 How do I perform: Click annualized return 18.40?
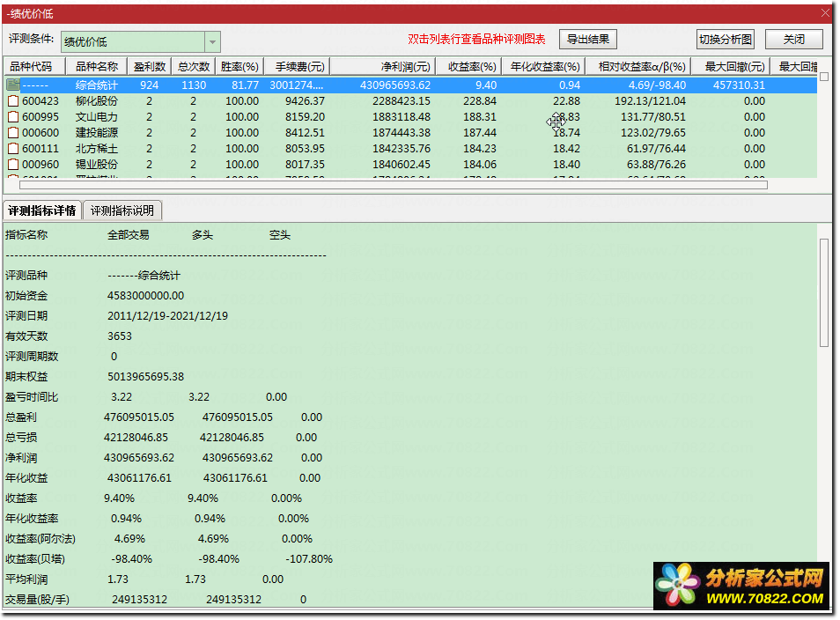click(567, 164)
